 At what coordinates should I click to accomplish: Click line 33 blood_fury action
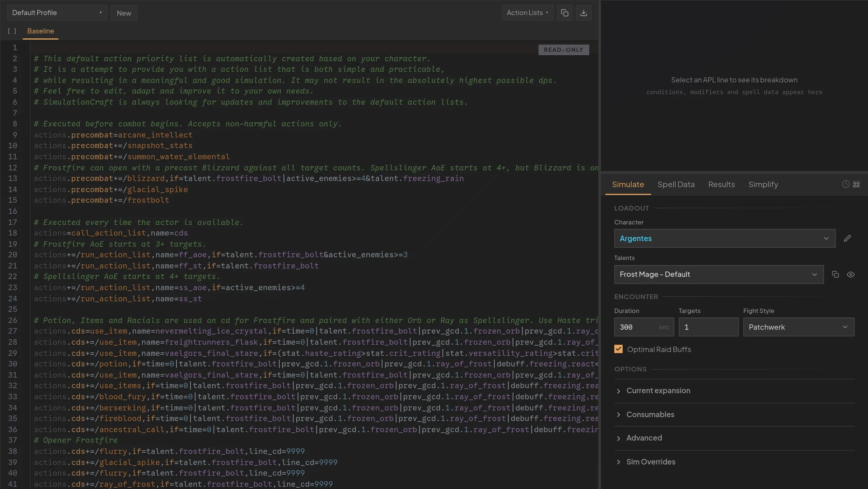point(316,397)
